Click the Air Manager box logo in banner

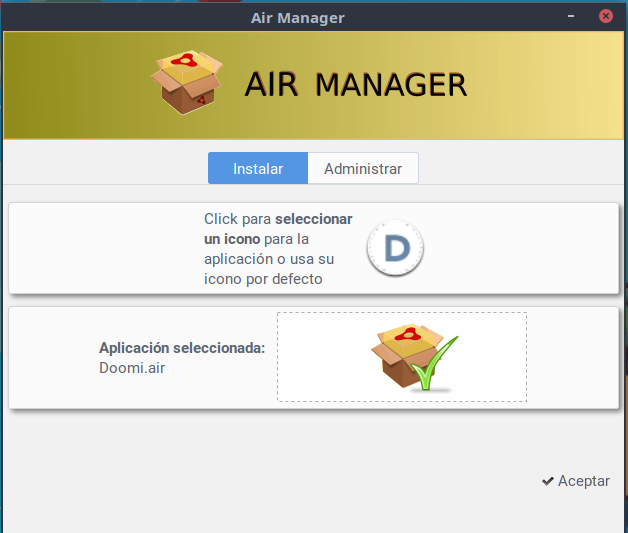[187, 82]
